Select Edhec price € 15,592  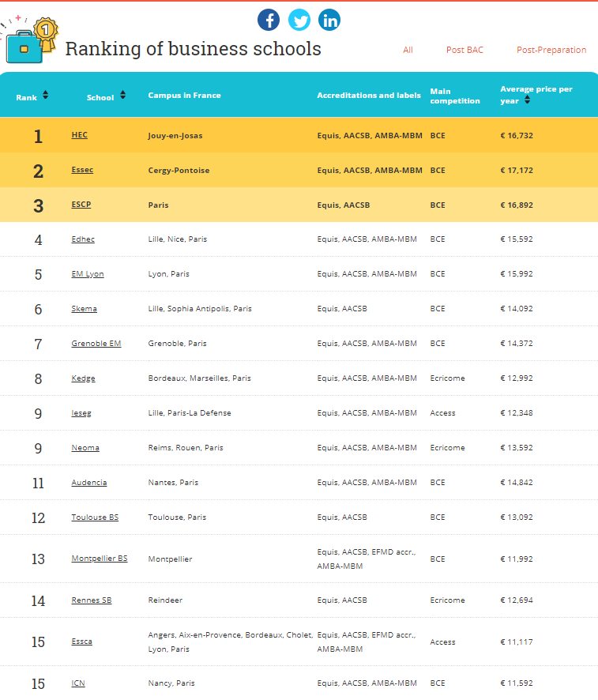[517, 239]
